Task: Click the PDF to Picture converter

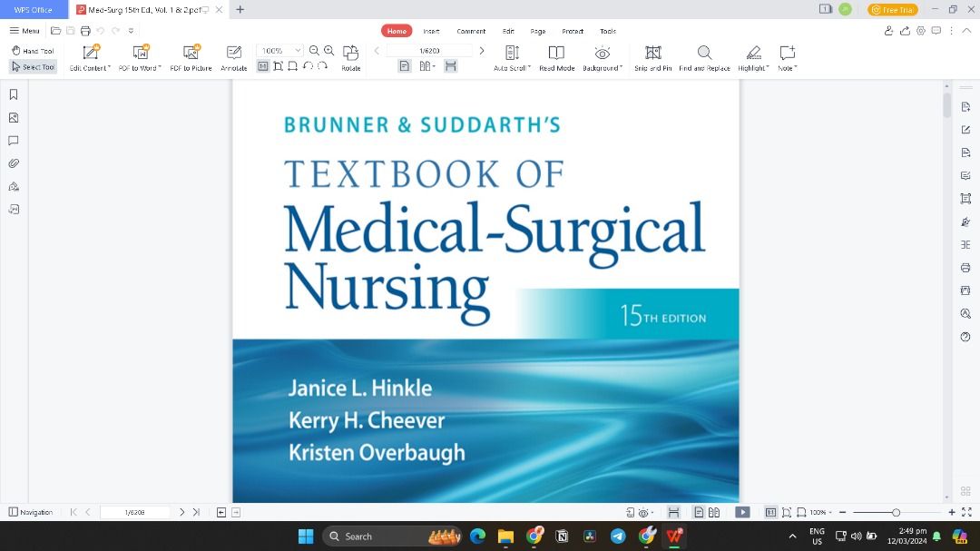Action: coord(191,58)
